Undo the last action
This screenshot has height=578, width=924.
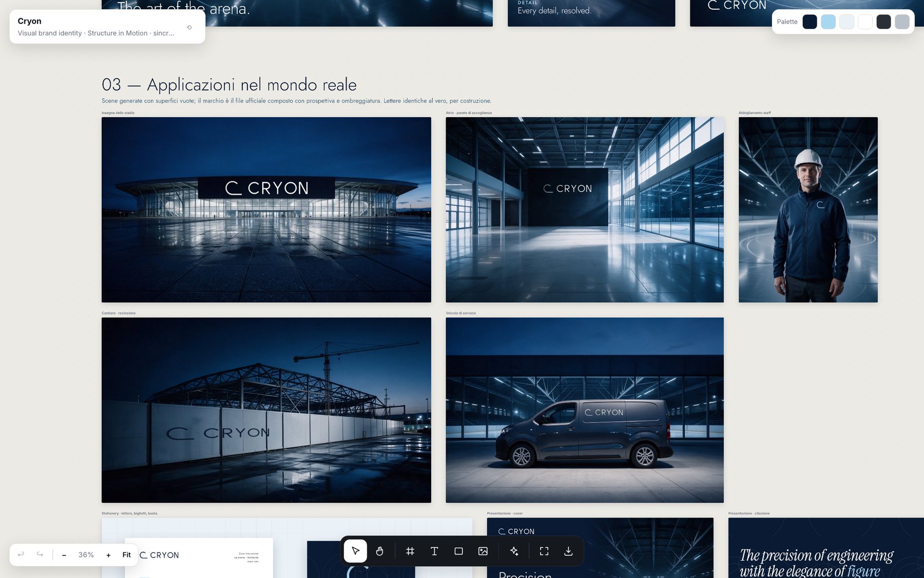21,554
